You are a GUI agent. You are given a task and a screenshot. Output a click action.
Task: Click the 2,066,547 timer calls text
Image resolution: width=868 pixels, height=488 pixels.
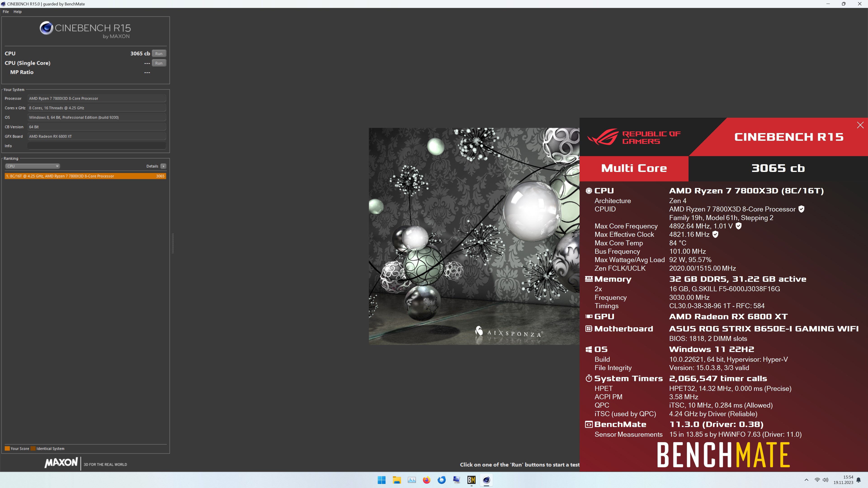[x=718, y=378]
